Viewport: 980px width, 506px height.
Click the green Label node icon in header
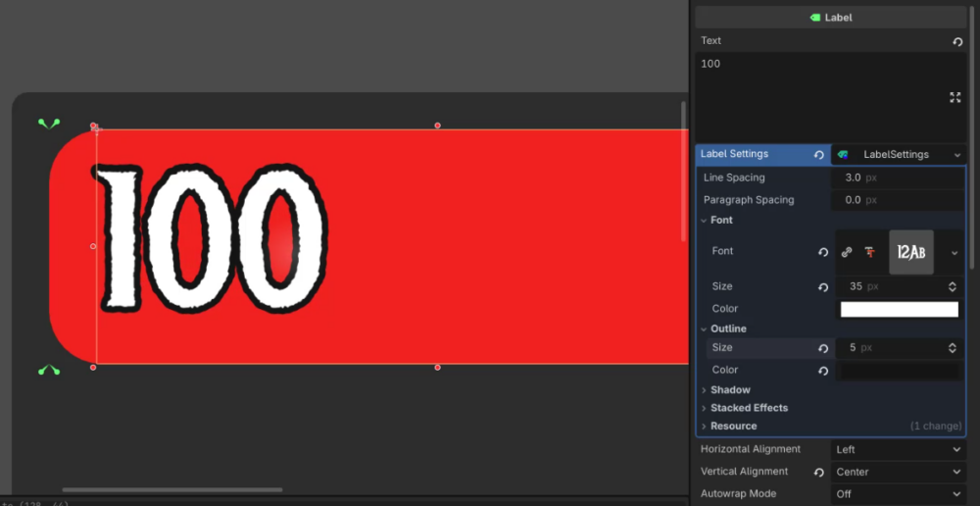pyautogui.click(x=815, y=18)
